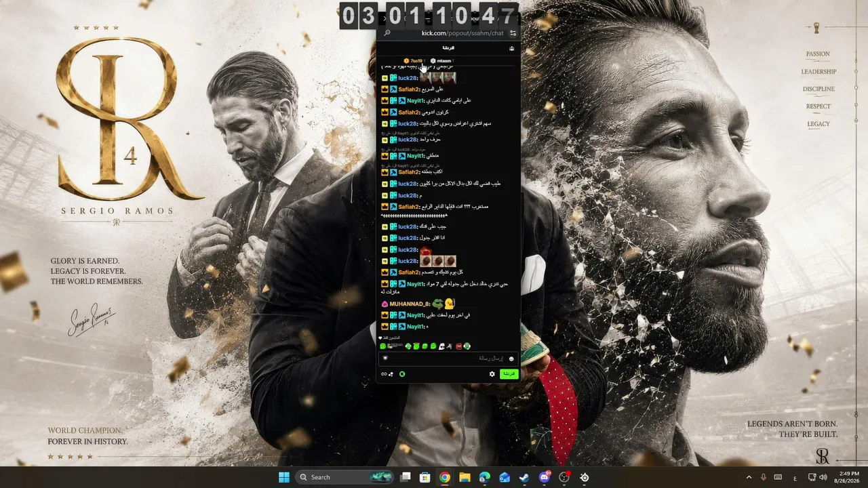
Task: Expand the system tray hidden icons chevron
Action: pos(749,477)
